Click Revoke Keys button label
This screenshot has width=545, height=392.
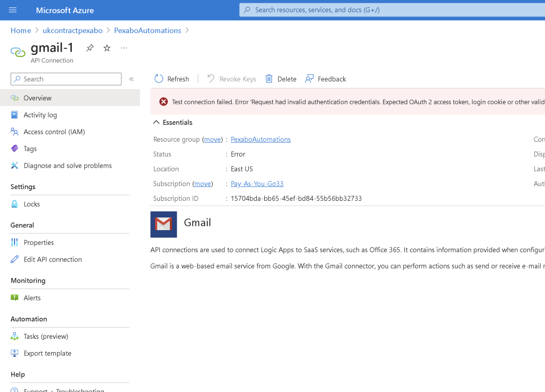[x=238, y=79]
